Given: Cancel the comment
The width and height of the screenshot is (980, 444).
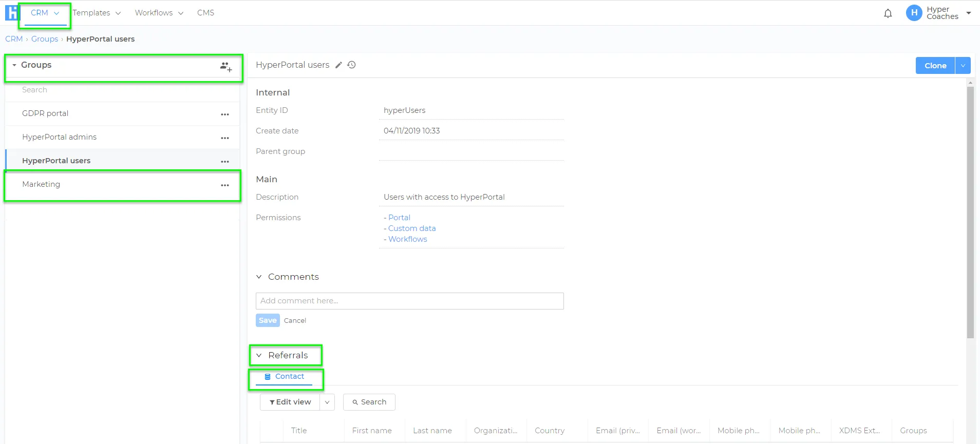Looking at the screenshot, I should point(295,321).
